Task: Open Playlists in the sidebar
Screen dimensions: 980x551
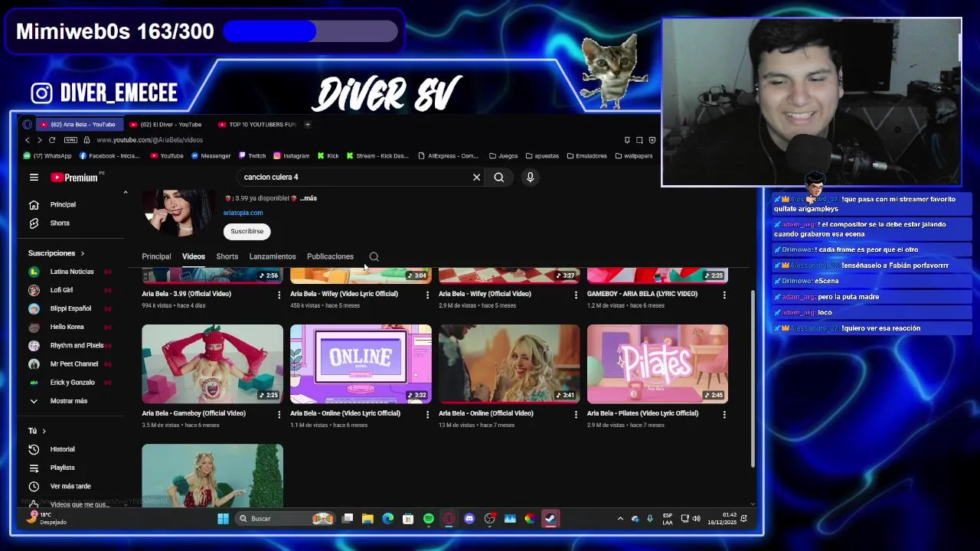Action: [63, 468]
